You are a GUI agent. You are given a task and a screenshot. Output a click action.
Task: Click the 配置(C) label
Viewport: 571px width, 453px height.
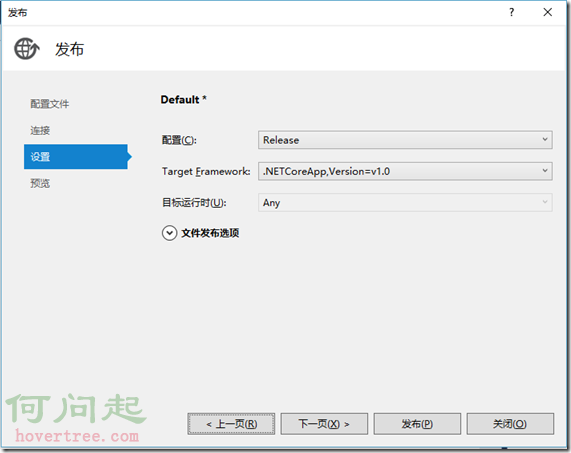[x=179, y=140]
